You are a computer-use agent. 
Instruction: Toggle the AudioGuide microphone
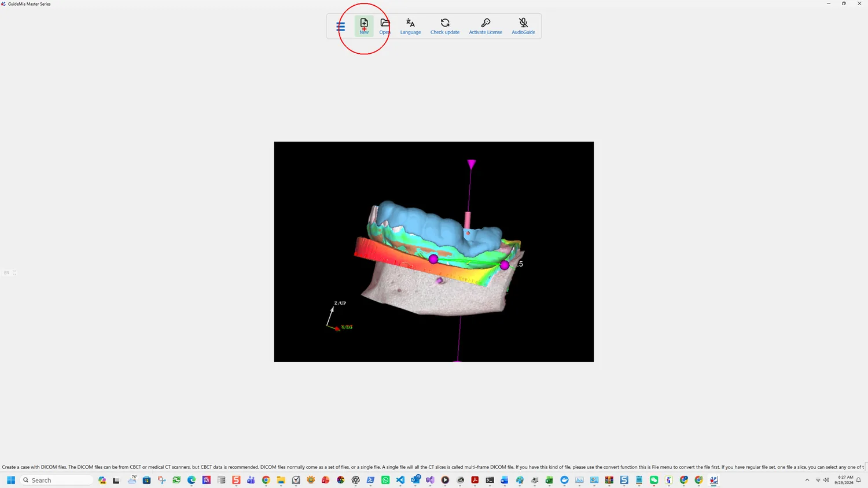(x=523, y=27)
